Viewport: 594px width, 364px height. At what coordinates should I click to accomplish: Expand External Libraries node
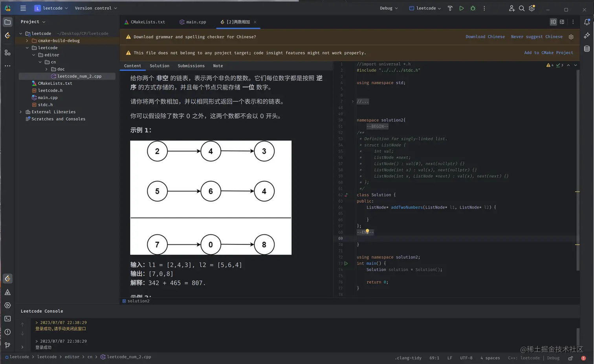click(21, 112)
